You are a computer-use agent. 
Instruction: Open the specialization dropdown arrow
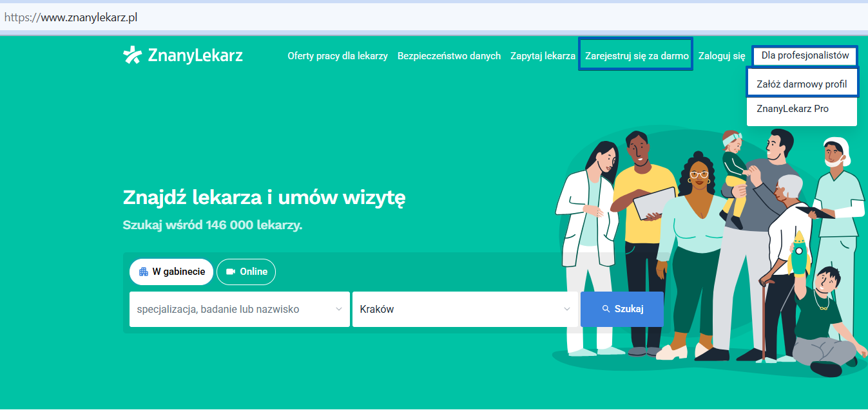(339, 309)
